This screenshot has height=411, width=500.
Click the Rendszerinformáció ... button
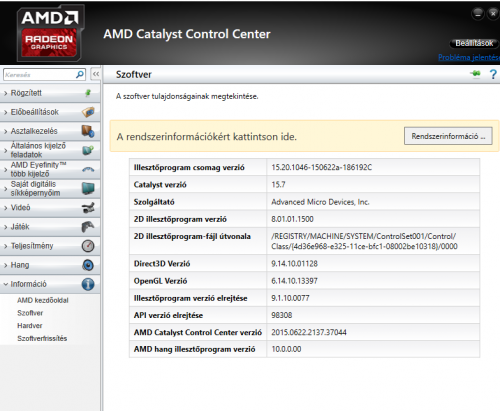click(x=448, y=136)
